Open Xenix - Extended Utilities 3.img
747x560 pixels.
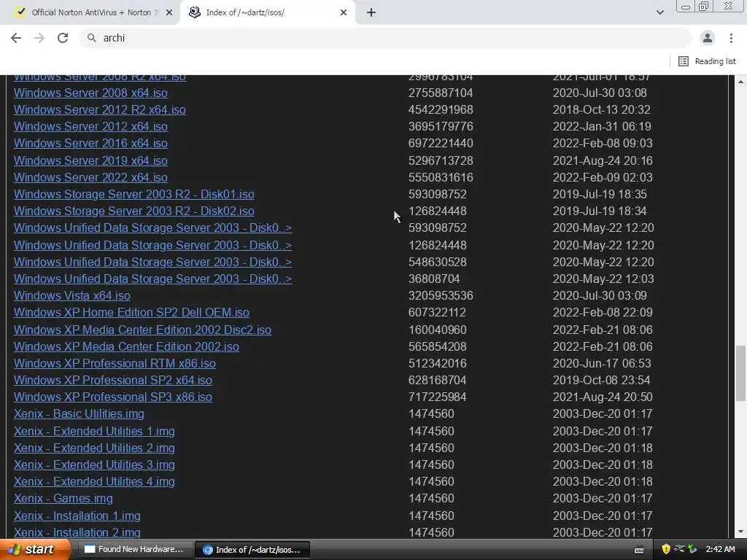click(94, 464)
